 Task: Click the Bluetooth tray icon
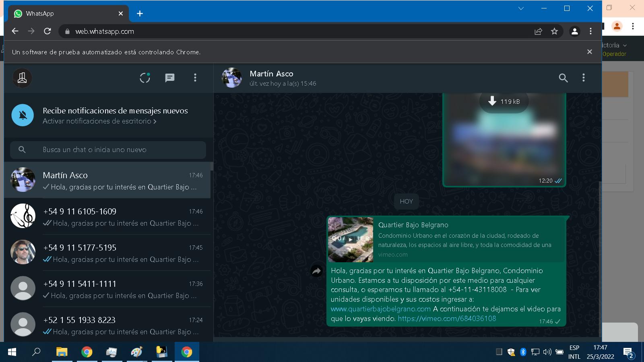[523, 352]
